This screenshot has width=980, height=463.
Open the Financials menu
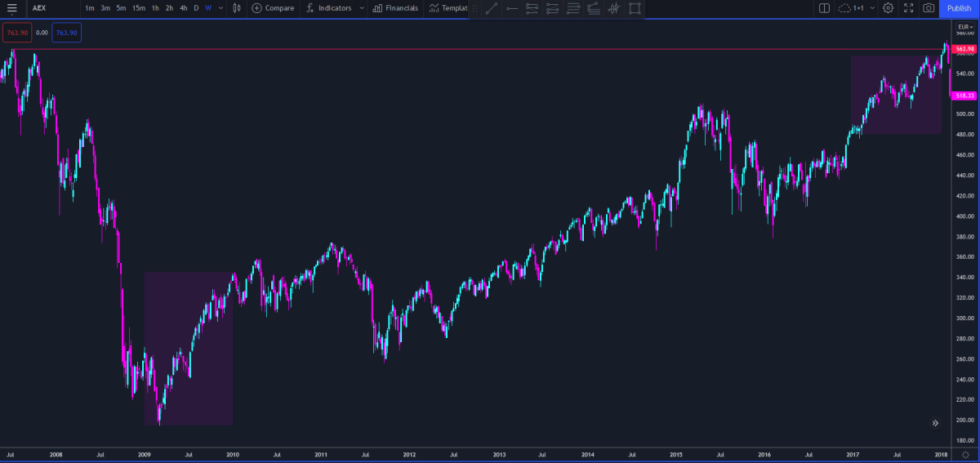coord(395,8)
